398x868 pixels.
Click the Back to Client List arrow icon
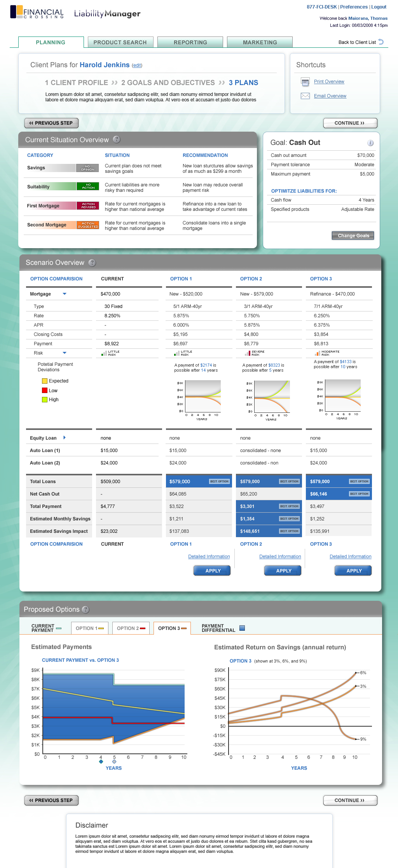click(x=381, y=42)
